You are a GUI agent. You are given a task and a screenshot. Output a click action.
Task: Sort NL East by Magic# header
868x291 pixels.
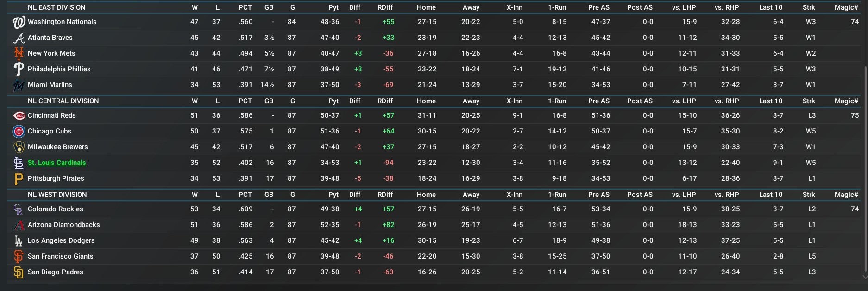point(846,7)
